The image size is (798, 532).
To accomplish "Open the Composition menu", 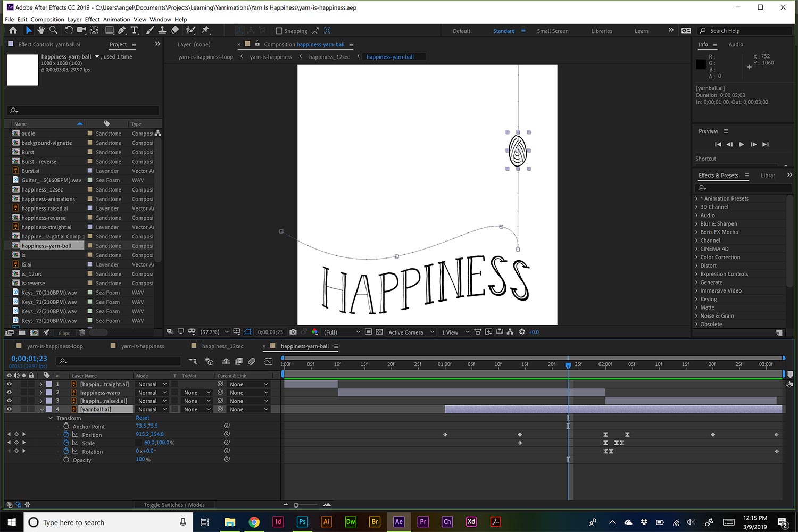I will (47, 19).
